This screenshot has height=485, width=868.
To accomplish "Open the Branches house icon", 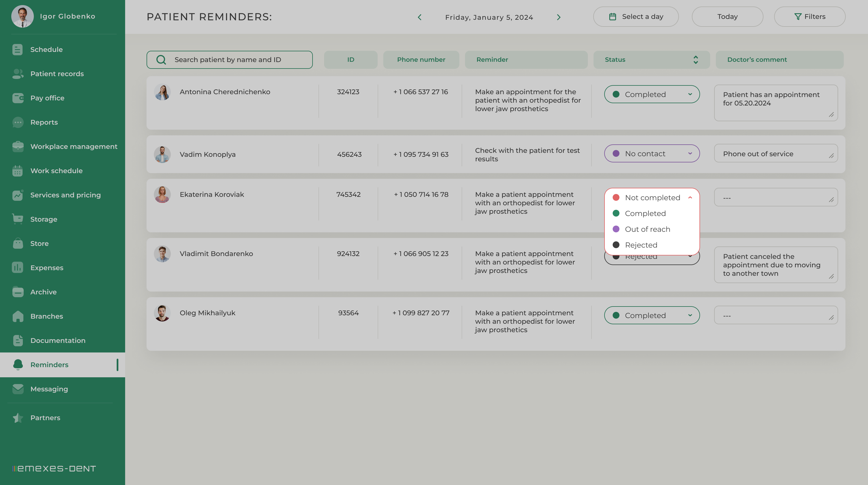I will (18, 316).
